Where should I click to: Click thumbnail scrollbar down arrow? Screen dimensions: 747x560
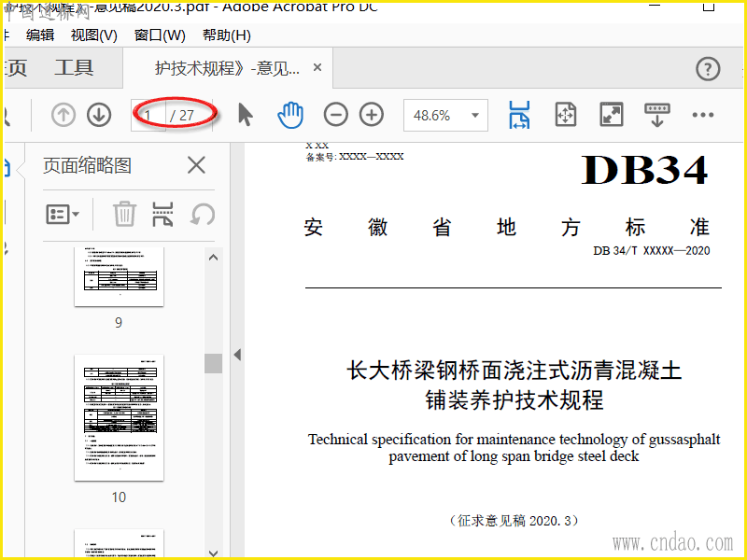(214, 553)
